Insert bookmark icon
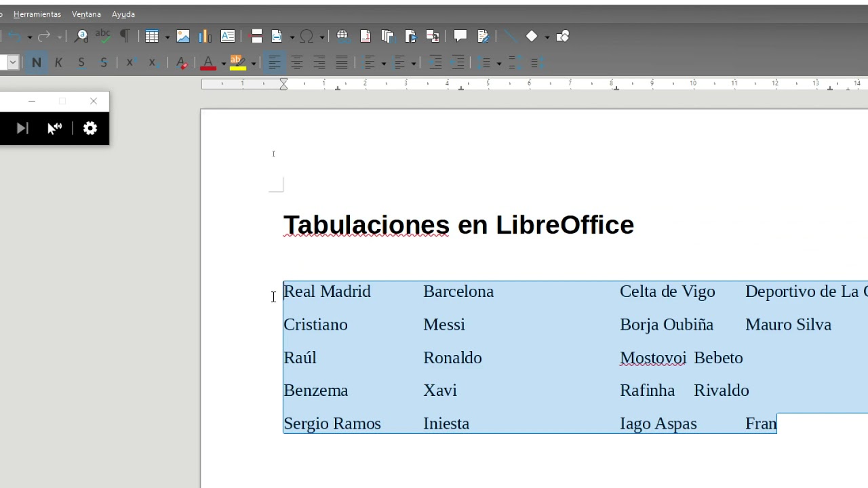Image resolution: width=868 pixels, height=488 pixels. point(410,36)
